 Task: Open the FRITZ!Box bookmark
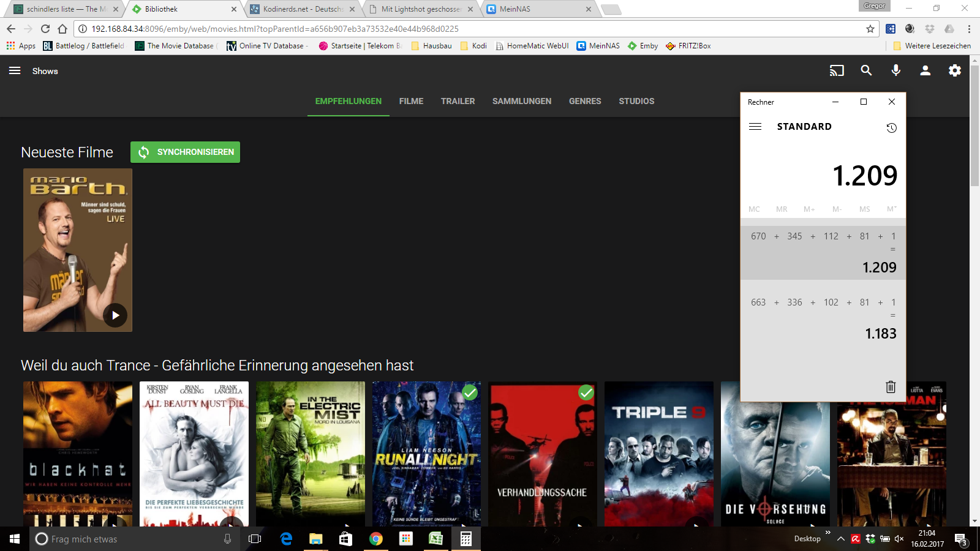click(x=688, y=46)
